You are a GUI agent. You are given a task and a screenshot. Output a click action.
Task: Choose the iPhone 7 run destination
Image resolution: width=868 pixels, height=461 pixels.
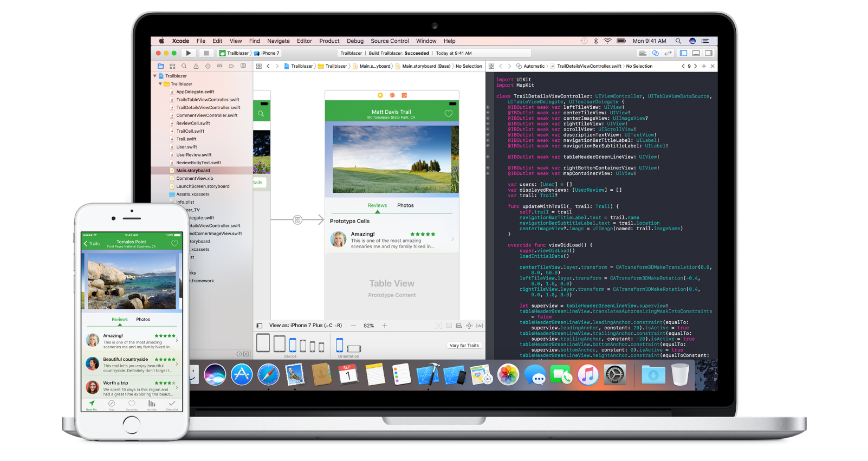267,53
